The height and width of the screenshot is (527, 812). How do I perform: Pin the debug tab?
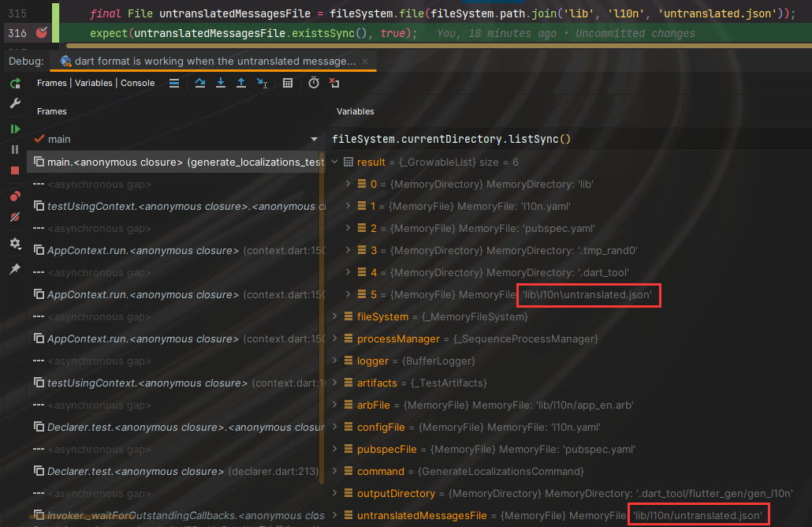pyautogui.click(x=15, y=268)
